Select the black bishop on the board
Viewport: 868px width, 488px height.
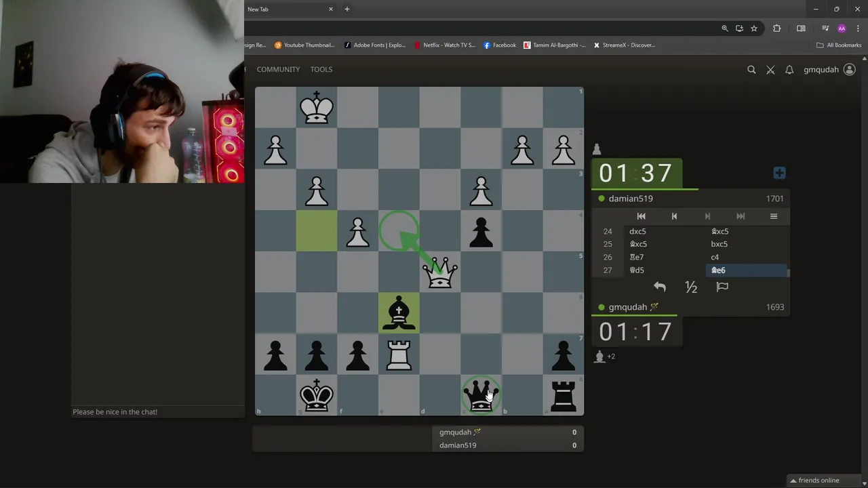click(399, 313)
